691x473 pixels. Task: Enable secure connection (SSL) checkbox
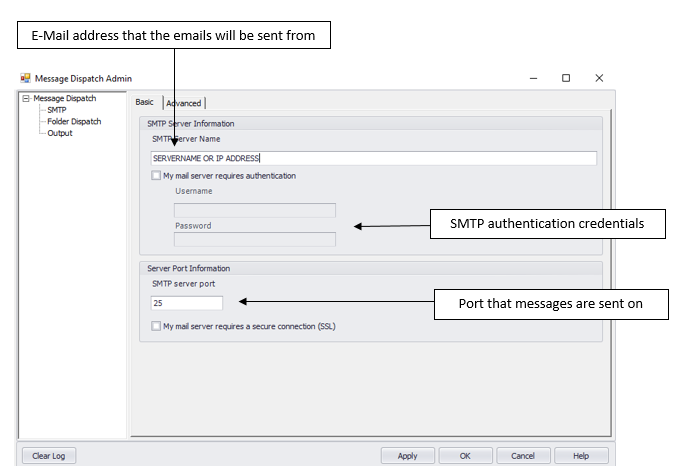156,326
